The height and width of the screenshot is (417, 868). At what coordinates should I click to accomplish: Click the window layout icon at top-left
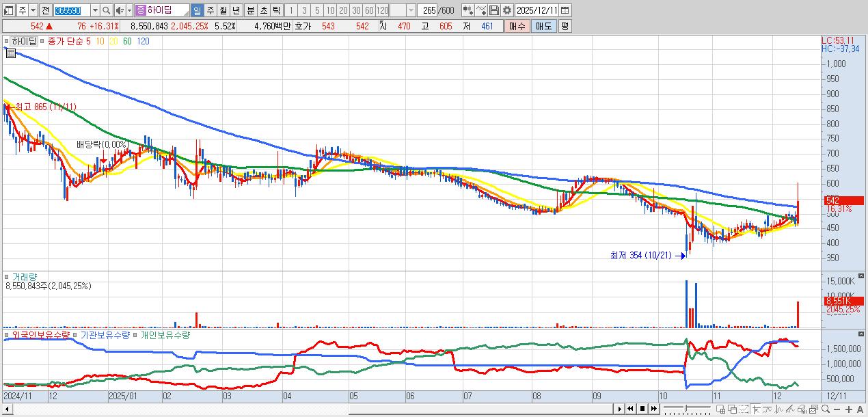pyautogui.click(x=8, y=10)
